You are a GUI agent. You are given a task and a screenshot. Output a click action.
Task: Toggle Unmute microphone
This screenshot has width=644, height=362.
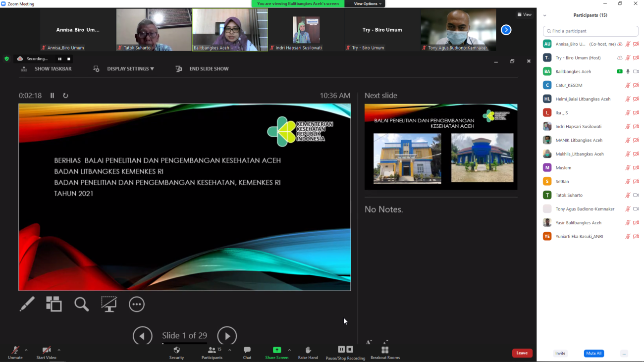click(x=15, y=352)
